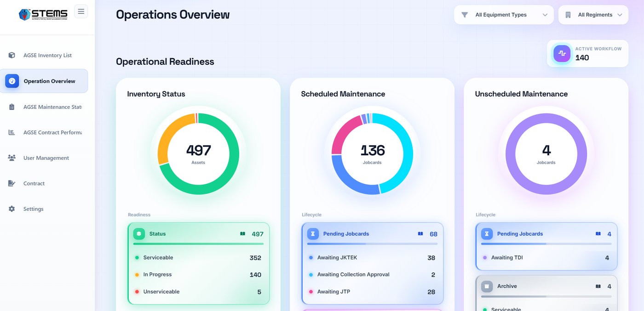Open the All Regiments dropdown
The image size is (644, 311).
pos(593,15)
